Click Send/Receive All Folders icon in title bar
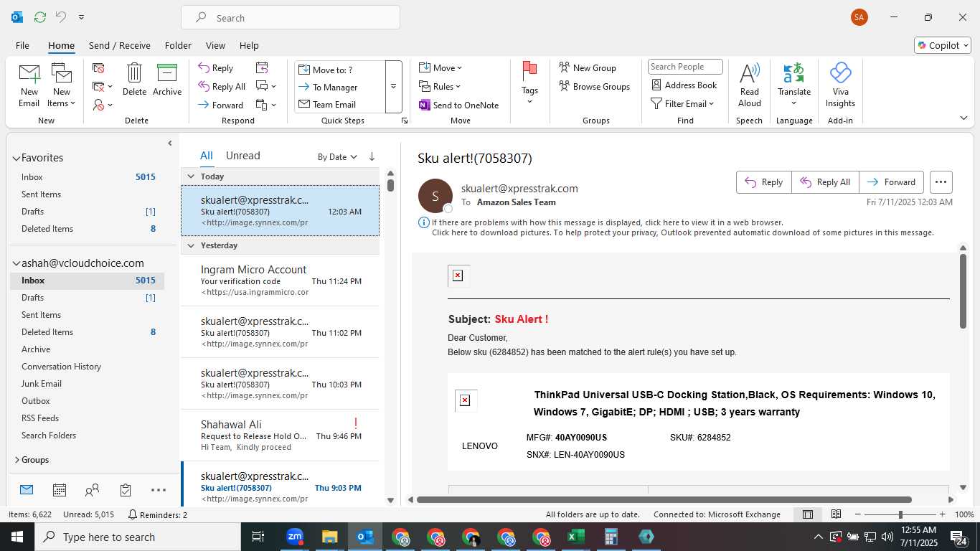This screenshot has width=980, height=551. (x=40, y=17)
